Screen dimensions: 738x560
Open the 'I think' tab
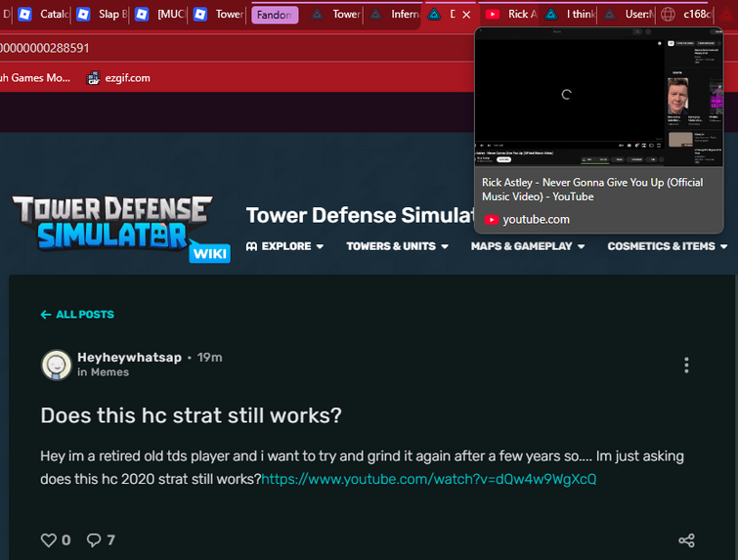tap(570, 14)
